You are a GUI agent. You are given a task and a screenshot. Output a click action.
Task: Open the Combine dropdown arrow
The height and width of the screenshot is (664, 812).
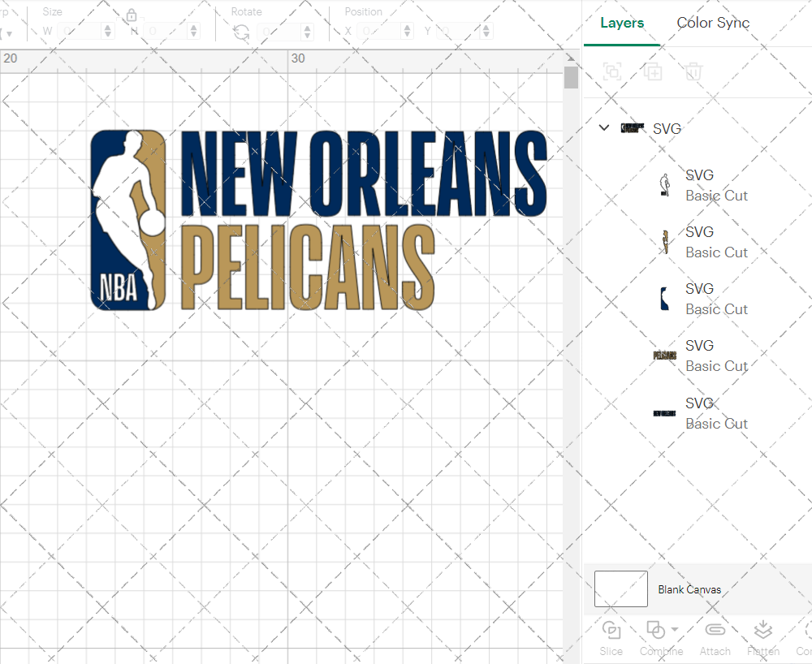click(x=674, y=629)
